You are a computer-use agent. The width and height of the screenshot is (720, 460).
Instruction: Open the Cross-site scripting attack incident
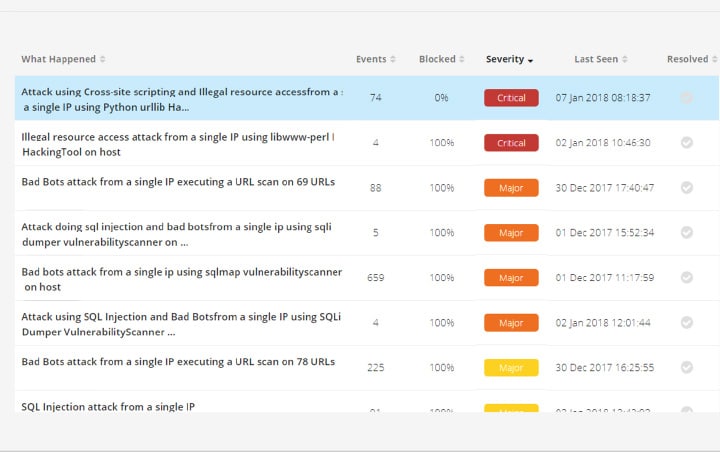(x=180, y=98)
